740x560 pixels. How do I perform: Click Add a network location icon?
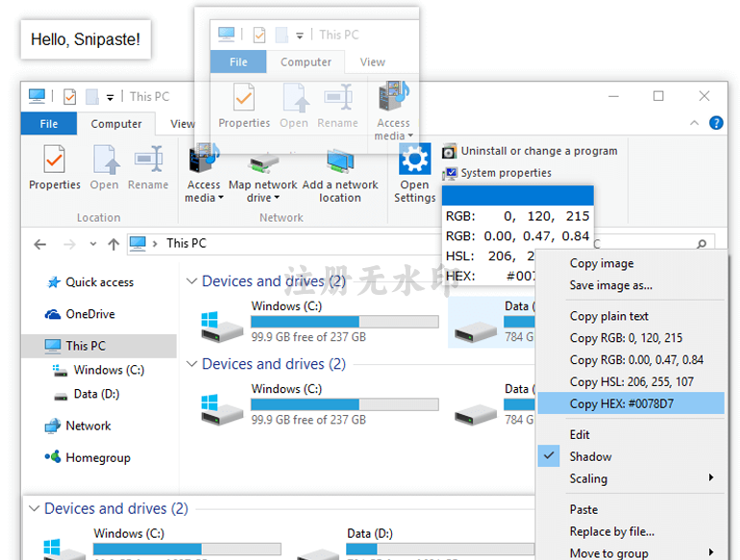340,162
